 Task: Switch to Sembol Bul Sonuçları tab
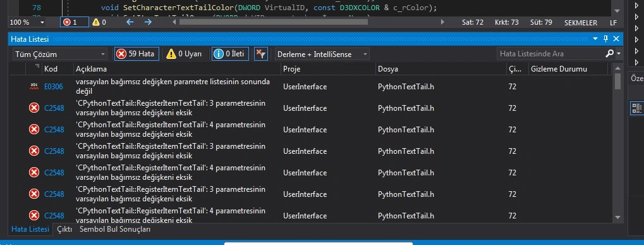(115, 229)
